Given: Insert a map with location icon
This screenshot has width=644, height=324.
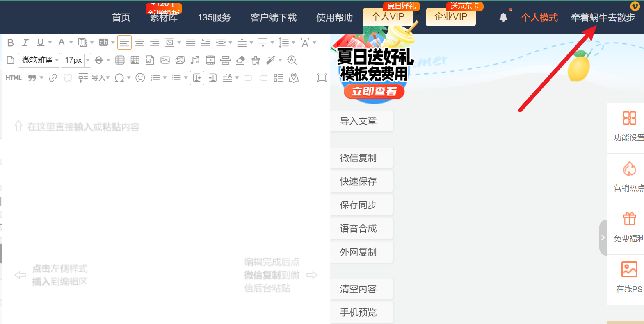Looking at the screenshot, I should [294, 78].
